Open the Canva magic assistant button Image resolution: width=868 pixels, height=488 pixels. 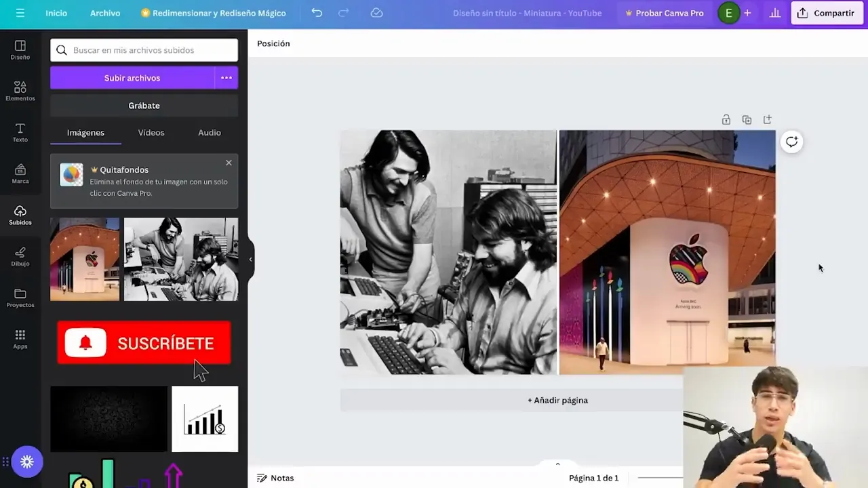(27, 462)
